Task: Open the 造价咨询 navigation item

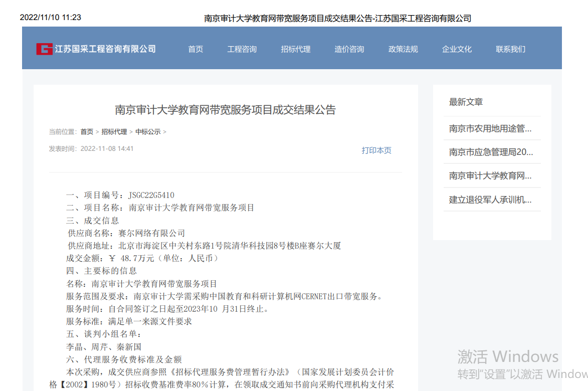Action: [x=349, y=49]
